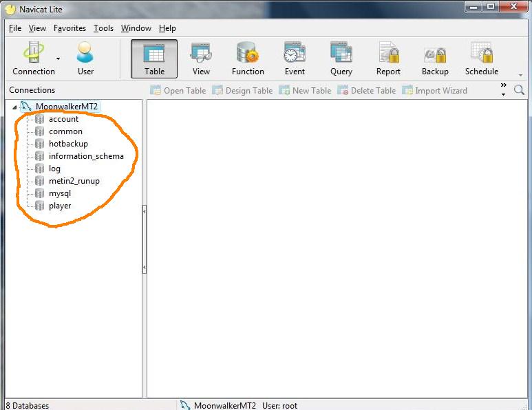Select the information_schema database
Image resolution: width=532 pixels, height=410 pixels.
click(x=86, y=156)
